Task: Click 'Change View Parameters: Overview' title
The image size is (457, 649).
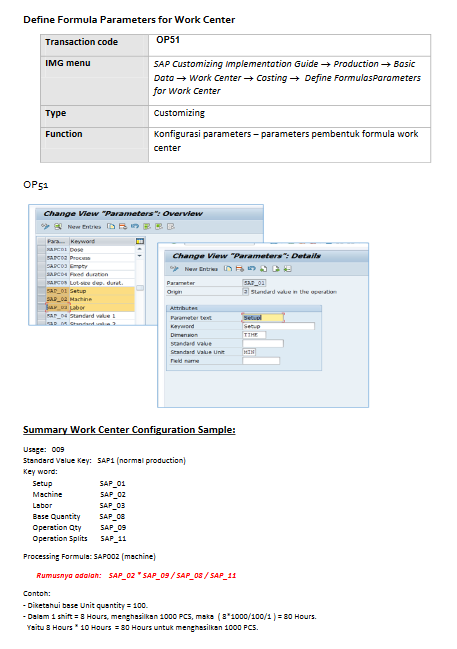Action: pyautogui.click(x=123, y=214)
